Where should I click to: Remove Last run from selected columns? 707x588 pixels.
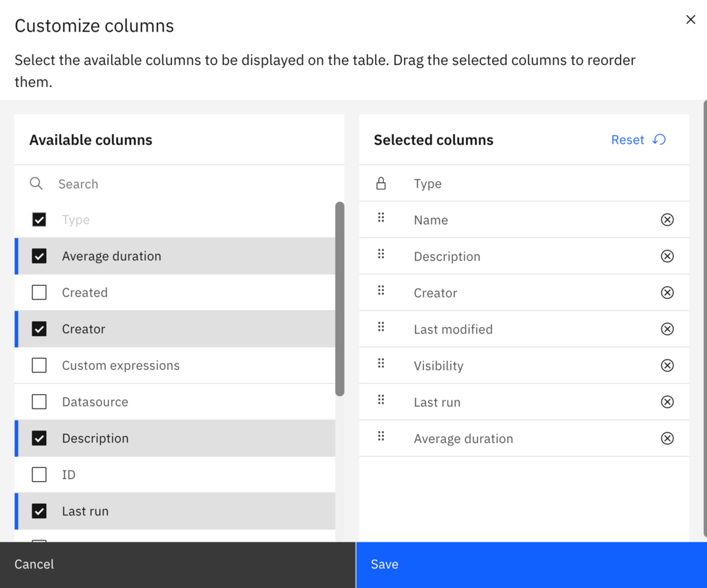click(667, 402)
